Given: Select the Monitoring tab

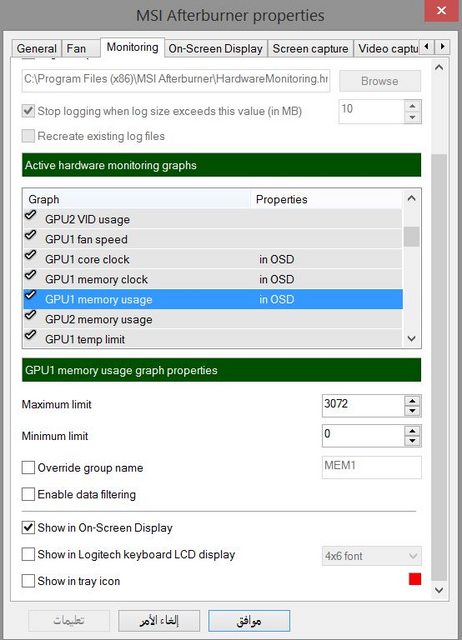Looking at the screenshot, I should click(x=132, y=47).
